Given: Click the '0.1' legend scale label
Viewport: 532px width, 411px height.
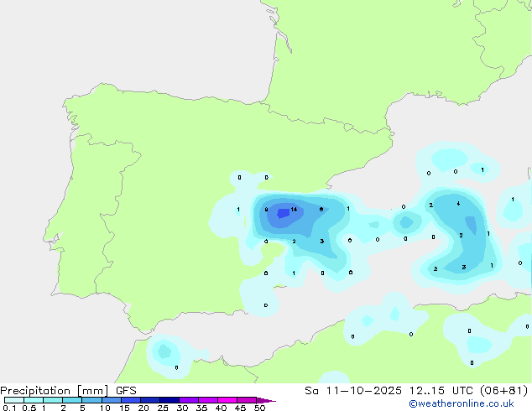Looking at the screenshot, I should pyautogui.click(x=9, y=408).
